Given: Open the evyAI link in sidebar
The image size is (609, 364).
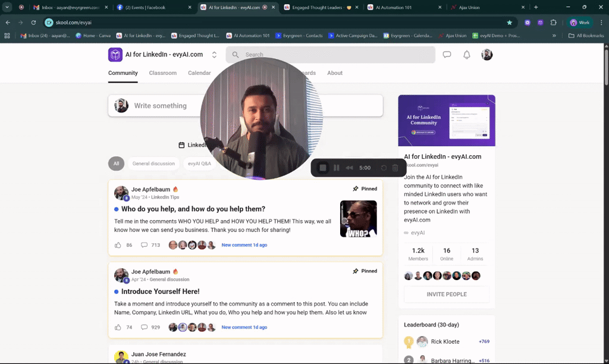Looking at the screenshot, I should (x=417, y=233).
